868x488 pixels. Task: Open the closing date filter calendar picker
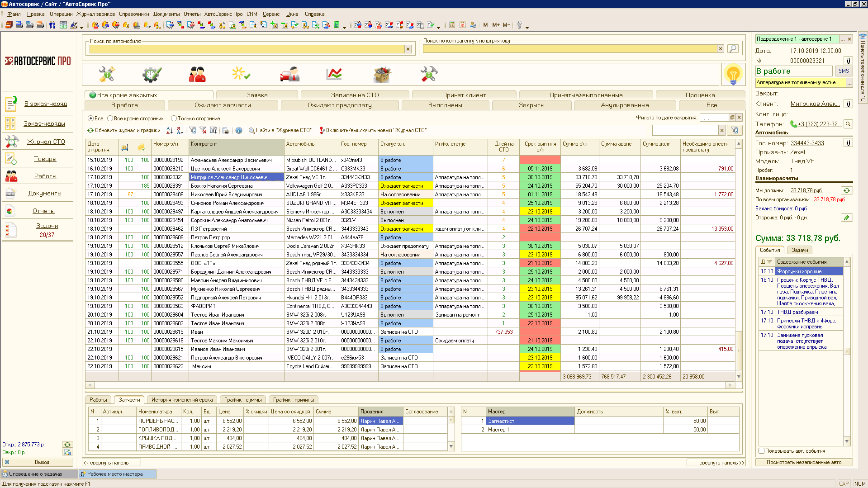pos(732,118)
